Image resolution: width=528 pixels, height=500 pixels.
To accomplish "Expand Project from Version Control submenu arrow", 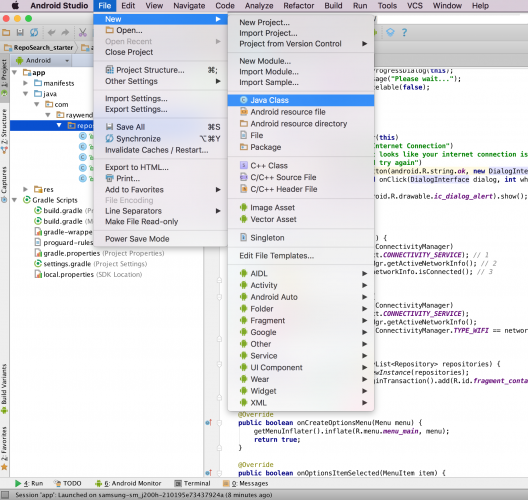I will coord(364,44).
